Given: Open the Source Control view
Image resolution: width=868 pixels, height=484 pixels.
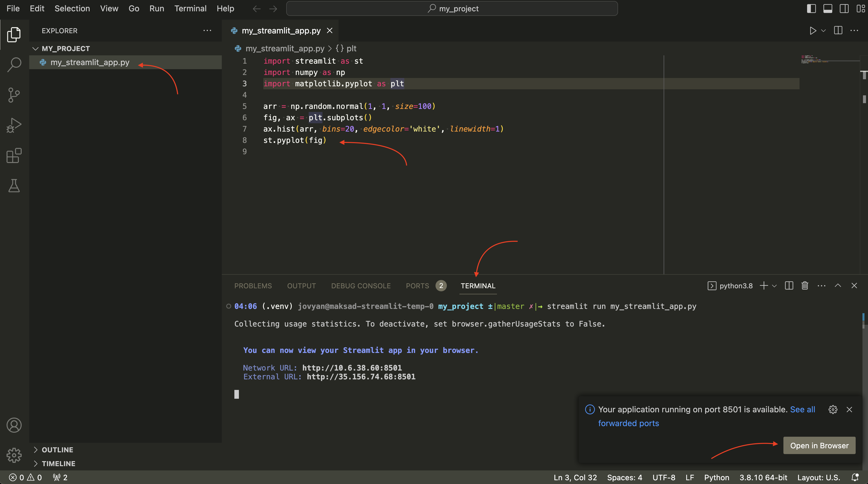Looking at the screenshot, I should point(14,95).
